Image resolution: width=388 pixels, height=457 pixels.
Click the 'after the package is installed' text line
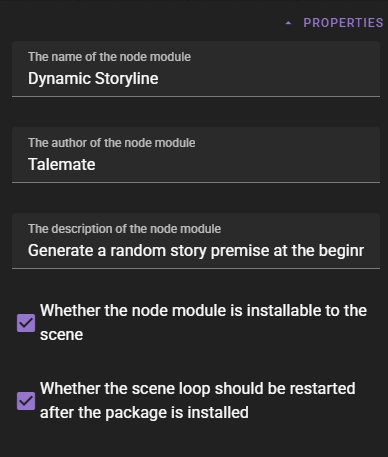pyautogui.click(x=144, y=412)
